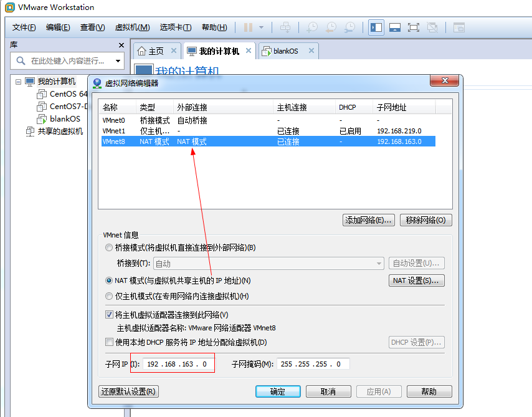Select the CentOS 64 virtual machine icon
The image size is (532, 417).
(41, 94)
